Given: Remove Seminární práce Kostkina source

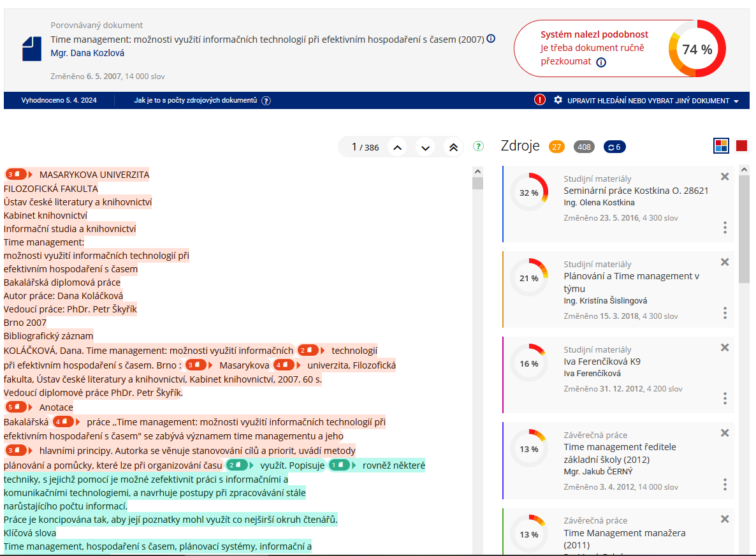Looking at the screenshot, I should point(725,177).
